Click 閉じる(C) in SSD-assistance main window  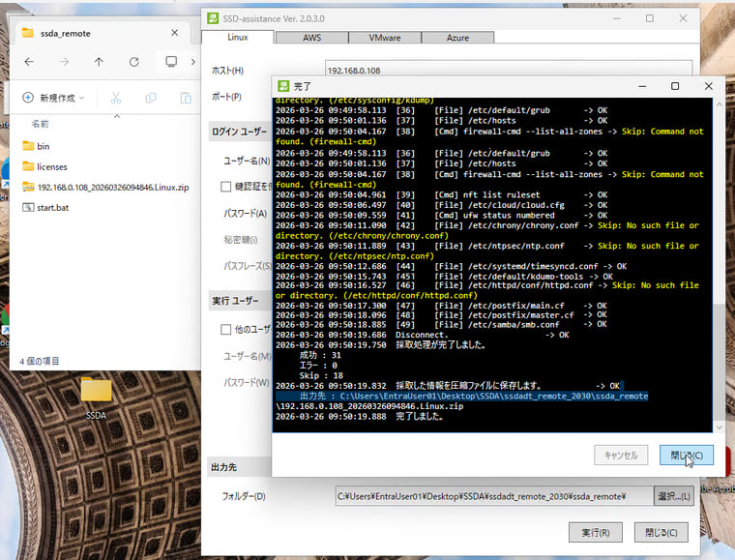(x=661, y=532)
